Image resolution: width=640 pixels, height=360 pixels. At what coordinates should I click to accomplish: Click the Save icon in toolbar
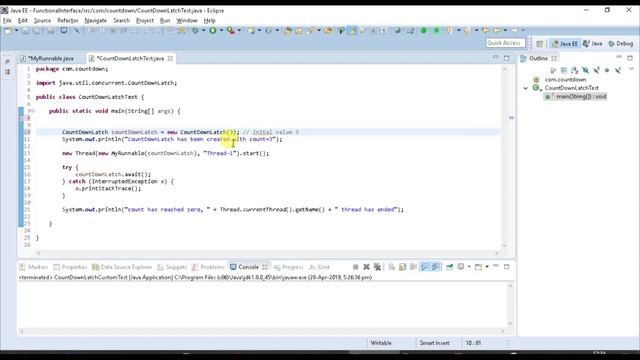[x=25, y=31]
